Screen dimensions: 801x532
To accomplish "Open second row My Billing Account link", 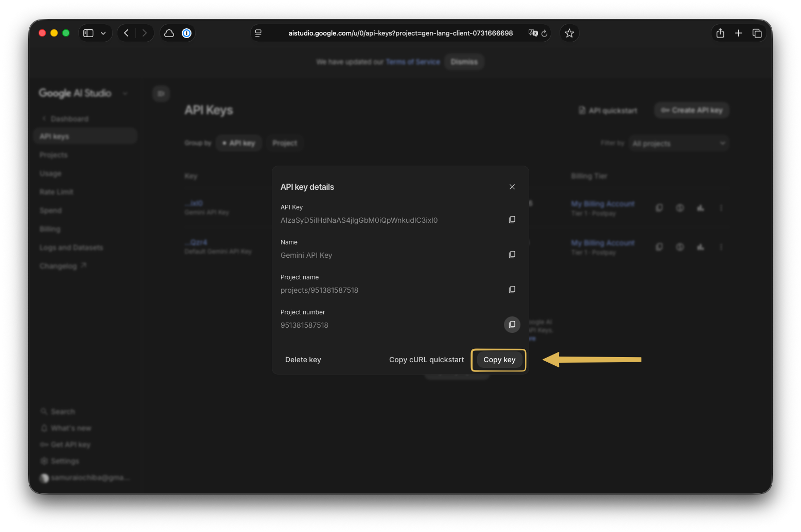I will (x=603, y=243).
